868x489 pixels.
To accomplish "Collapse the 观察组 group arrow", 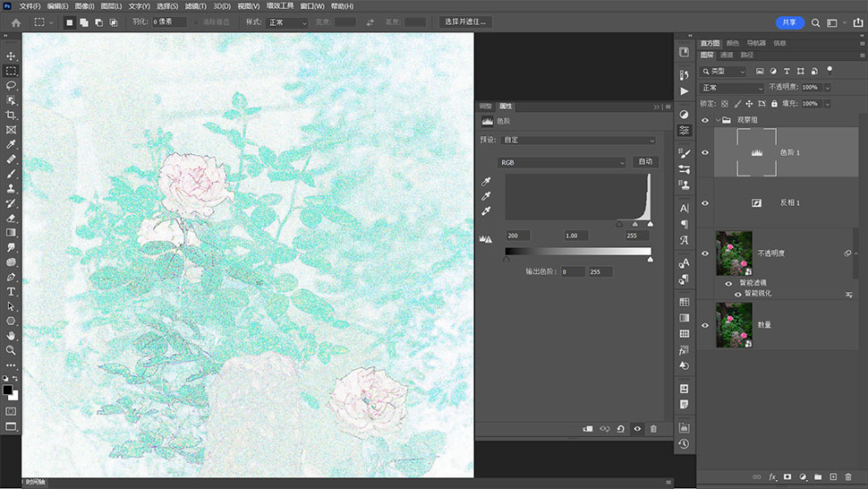I will click(718, 120).
